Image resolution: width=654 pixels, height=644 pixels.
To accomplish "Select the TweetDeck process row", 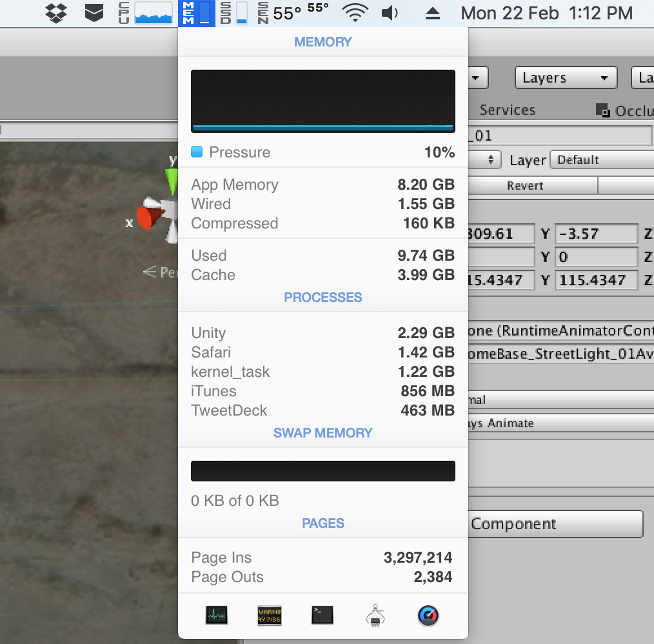I will pyautogui.click(x=323, y=410).
